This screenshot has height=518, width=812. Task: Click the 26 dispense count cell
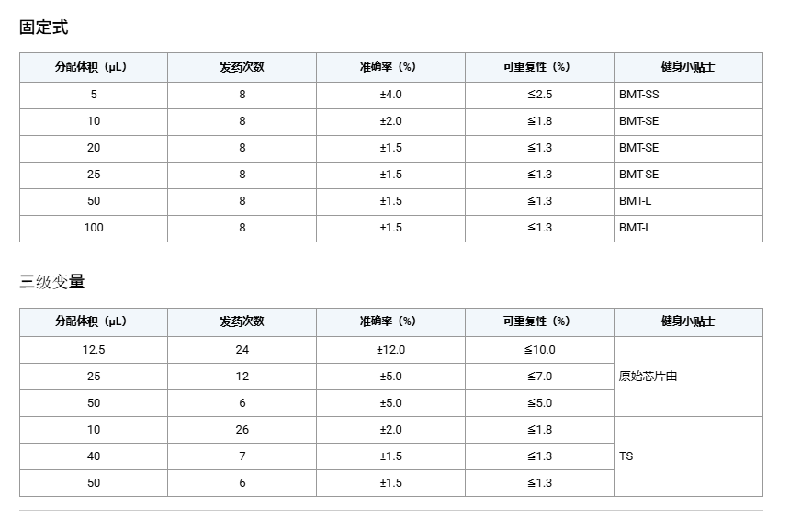click(242, 430)
